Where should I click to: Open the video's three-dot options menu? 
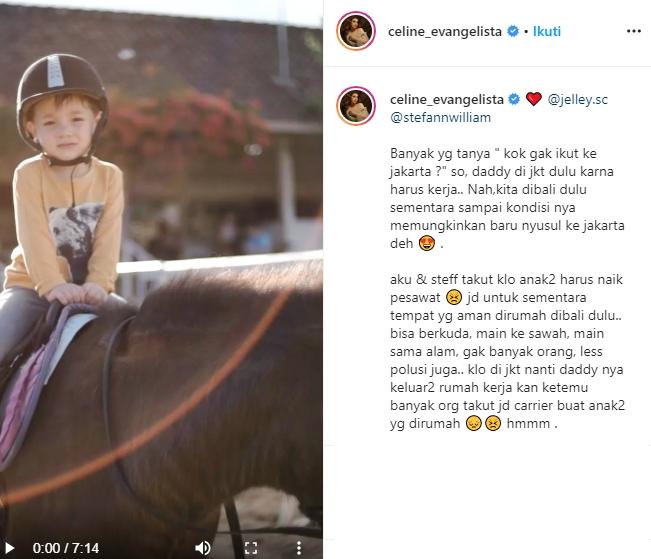click(299, 548)
